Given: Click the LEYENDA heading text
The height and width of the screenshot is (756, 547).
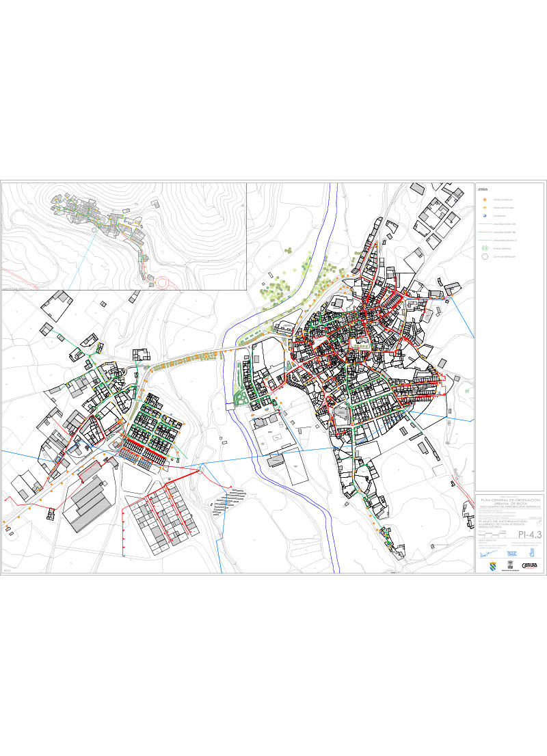Looking at the screenshot, I should point(482,189).
